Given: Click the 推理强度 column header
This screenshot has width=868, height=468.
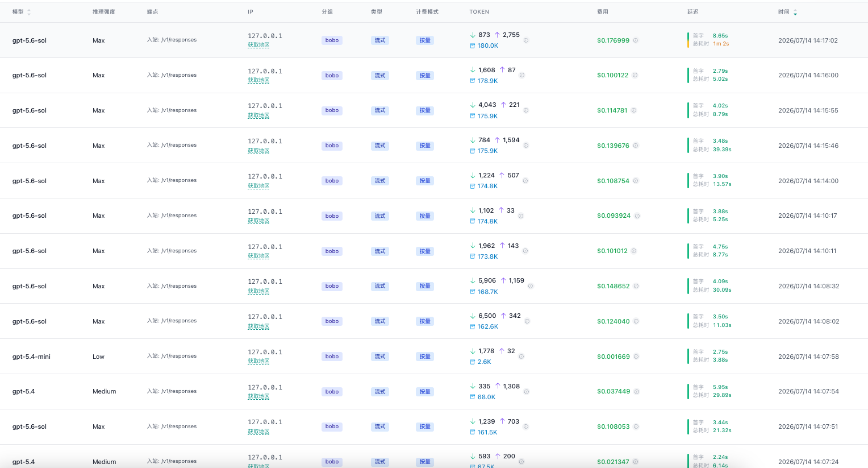Looking at the screenshot, I should click(x=104, y=12).
